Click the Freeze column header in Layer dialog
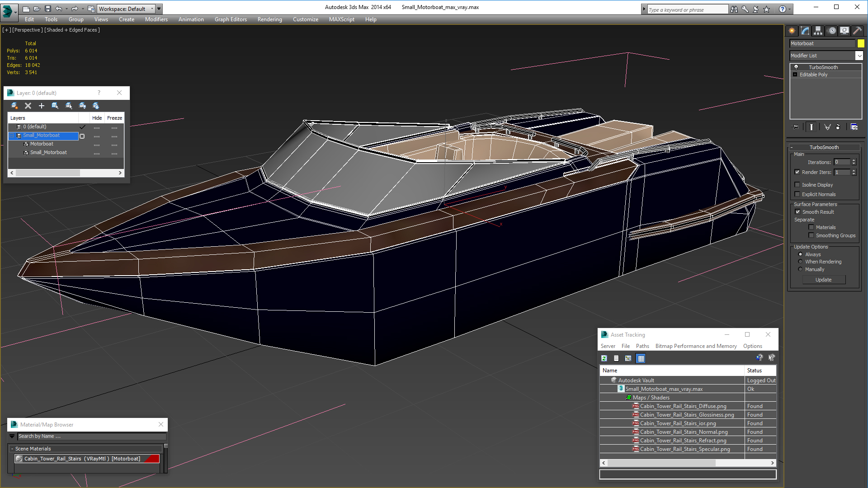Viewport: 868px width, 488px height. pyautogui.click(x=114, y=118)
